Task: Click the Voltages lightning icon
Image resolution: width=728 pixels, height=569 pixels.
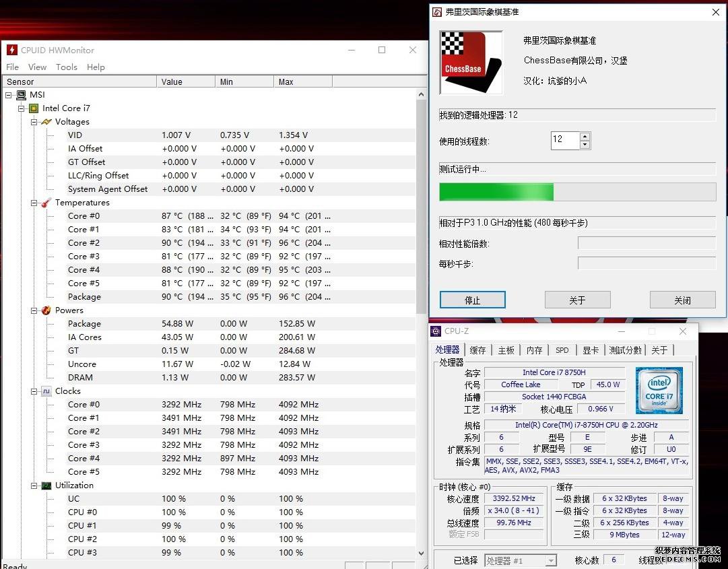Action: (46, 122)
